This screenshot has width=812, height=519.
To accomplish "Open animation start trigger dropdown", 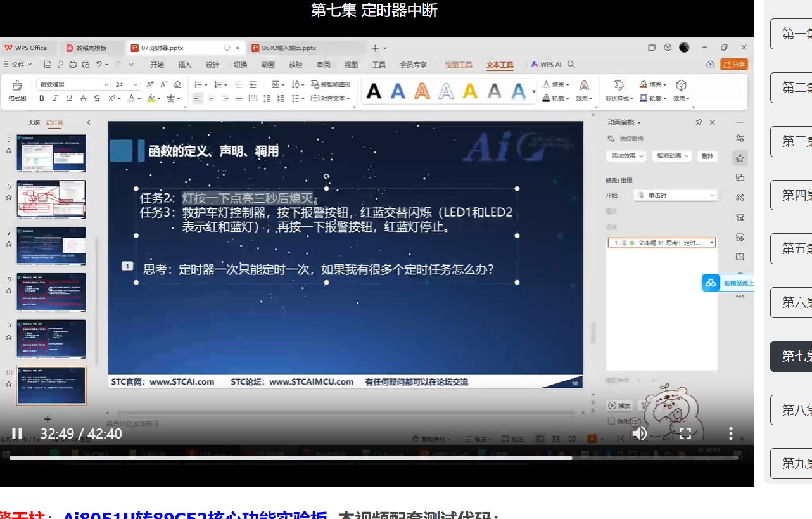I will 675,195.
